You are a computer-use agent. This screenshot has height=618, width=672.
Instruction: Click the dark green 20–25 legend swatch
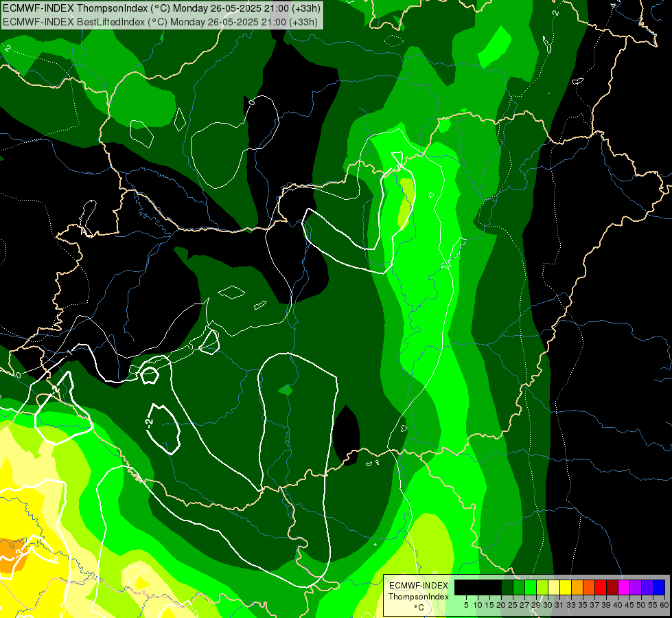click(507, 587)
